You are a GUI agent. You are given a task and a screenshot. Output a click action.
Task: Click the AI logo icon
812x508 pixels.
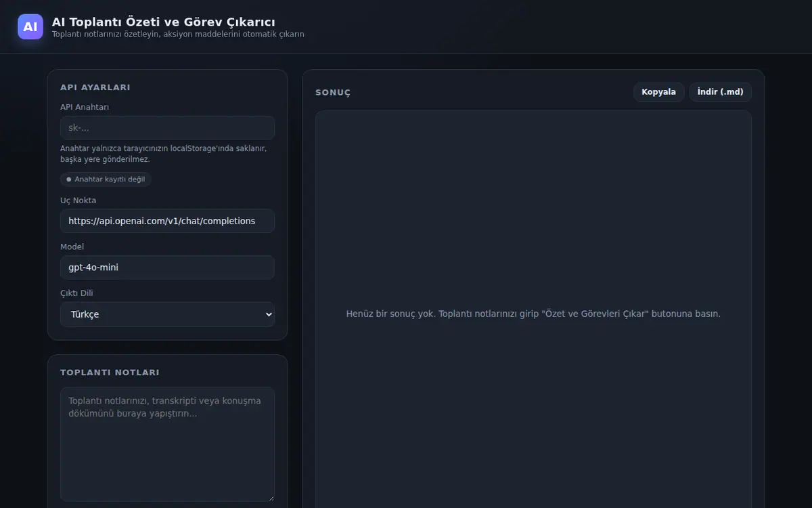(30, 26)
